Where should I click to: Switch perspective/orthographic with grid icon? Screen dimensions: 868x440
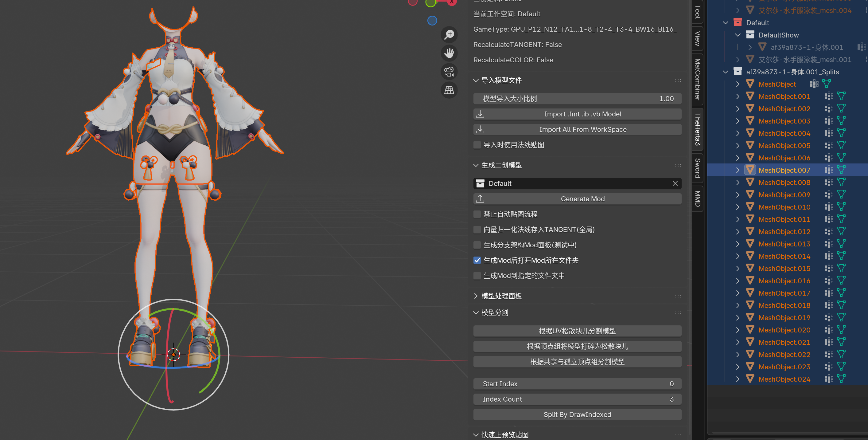pos(449,90)
